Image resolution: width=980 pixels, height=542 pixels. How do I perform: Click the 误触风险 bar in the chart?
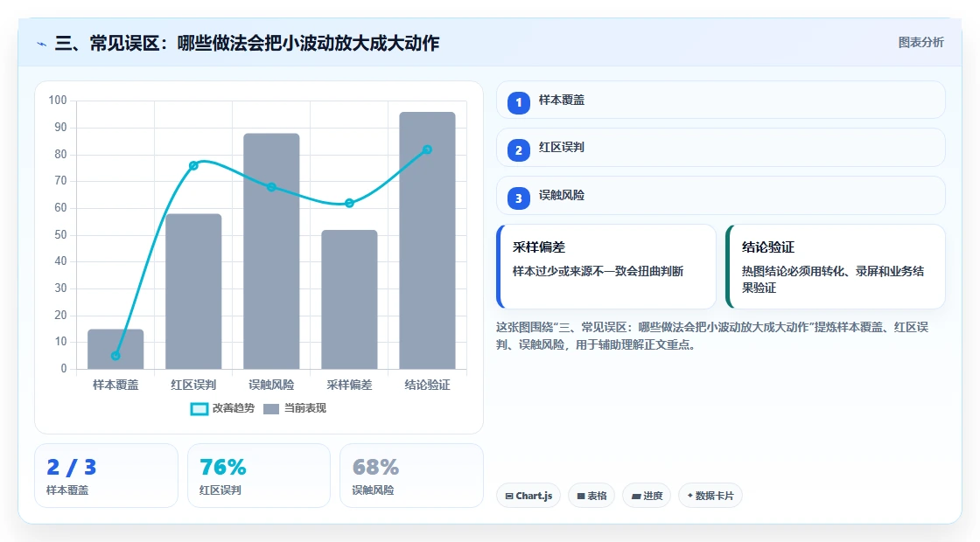tap(271, 251)
